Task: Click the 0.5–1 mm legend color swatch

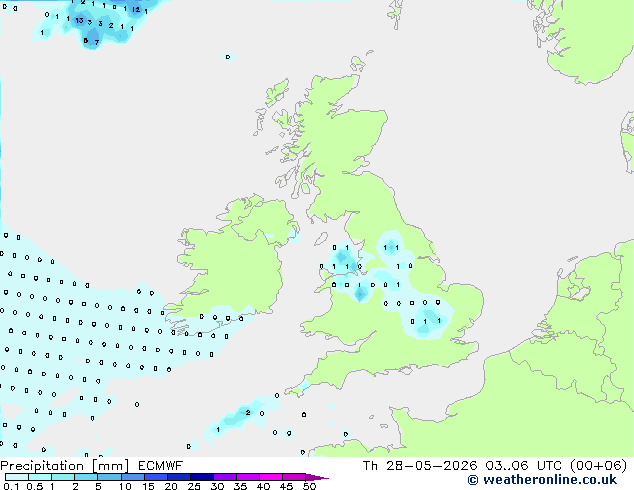Action: 40,477
